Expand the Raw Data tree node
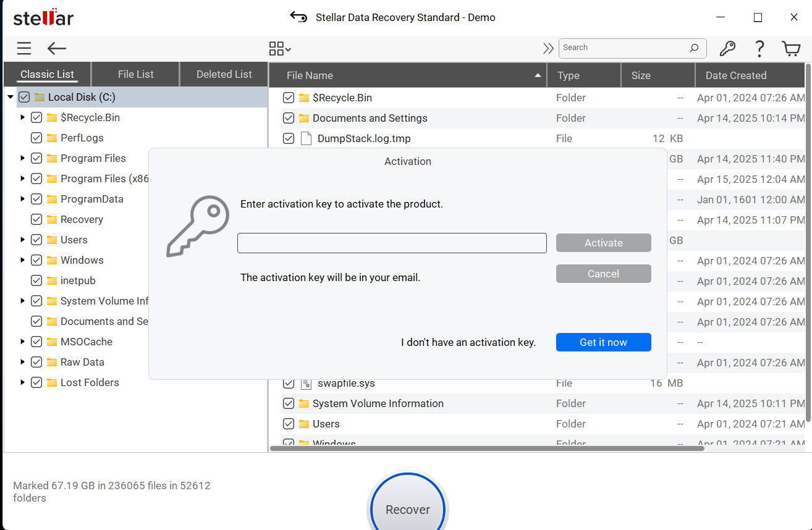This screenshot has width=812, height=530. tap(23, 362)
